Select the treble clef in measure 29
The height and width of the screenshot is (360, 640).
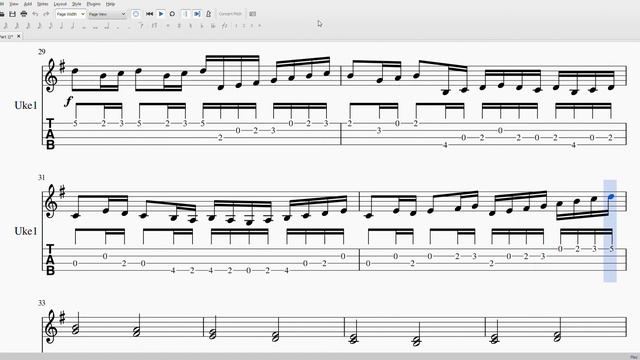point(51,76)
